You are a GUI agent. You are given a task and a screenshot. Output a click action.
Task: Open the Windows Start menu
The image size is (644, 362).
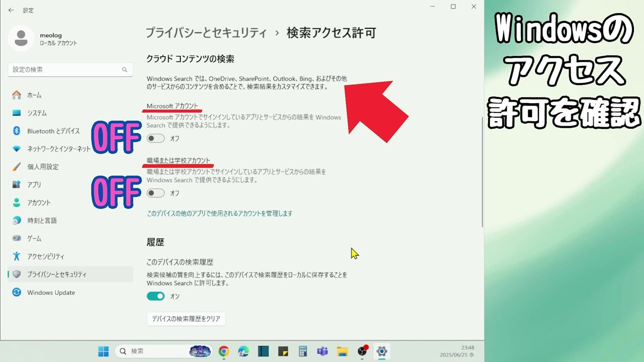click(x=103, y=351)
